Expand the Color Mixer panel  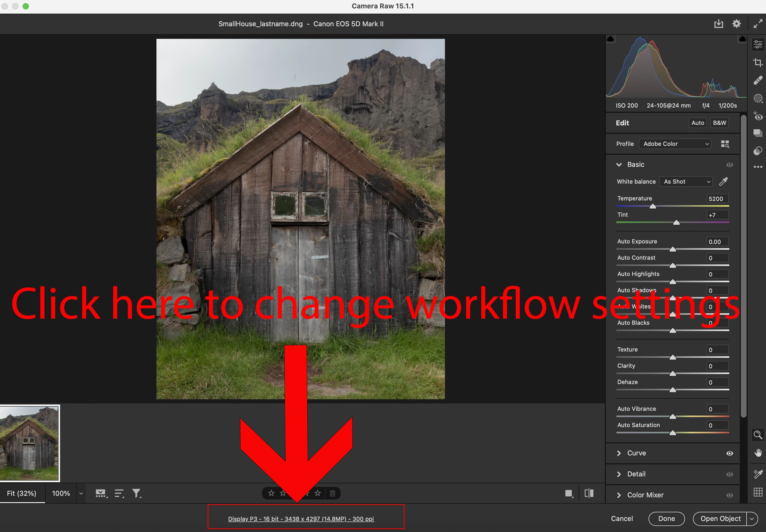645,495
